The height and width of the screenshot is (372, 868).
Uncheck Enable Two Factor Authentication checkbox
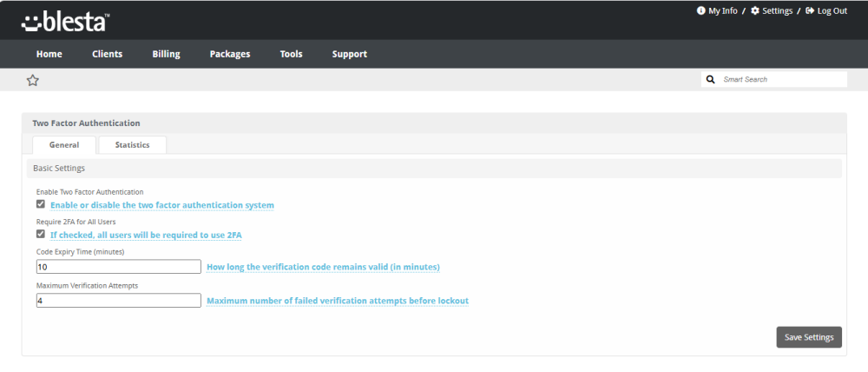click(x=41, y=204)
